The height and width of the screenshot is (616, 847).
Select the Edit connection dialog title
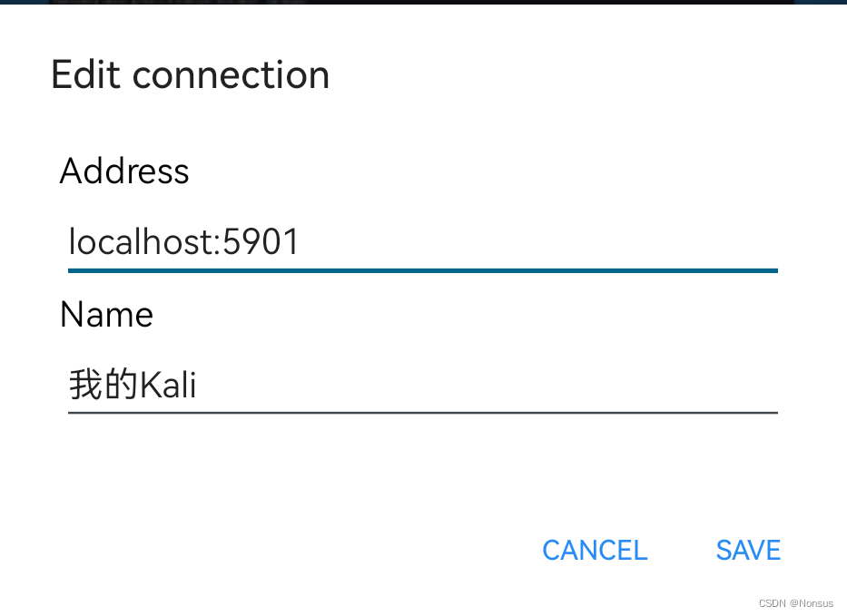[x=190, y=74]
